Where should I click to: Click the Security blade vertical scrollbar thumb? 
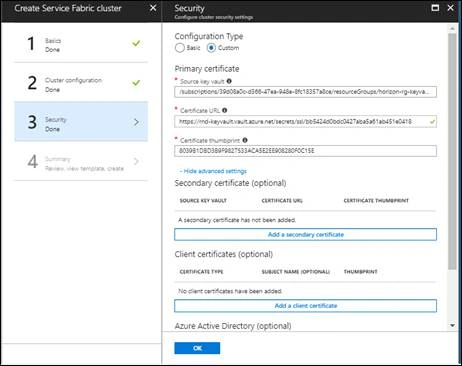(x=452, y=151)
